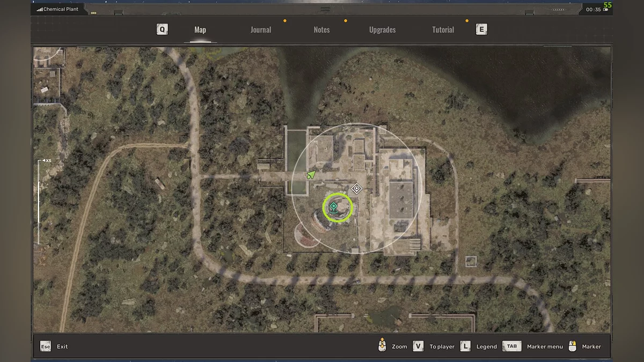The height and width of the screenshot is (362, 644).
Task: Go to the Upgrades tab
Action: tap(382, 30)
